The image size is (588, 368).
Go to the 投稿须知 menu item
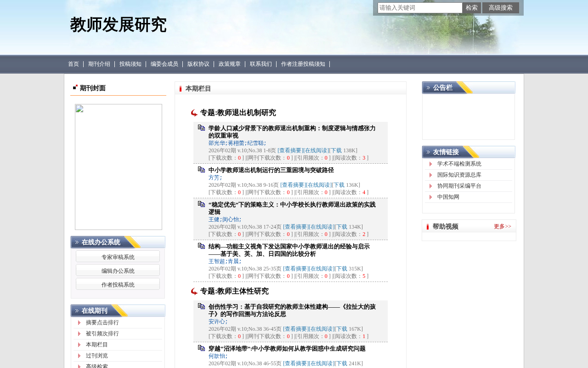pyautogui.click(x=130, y=64)
